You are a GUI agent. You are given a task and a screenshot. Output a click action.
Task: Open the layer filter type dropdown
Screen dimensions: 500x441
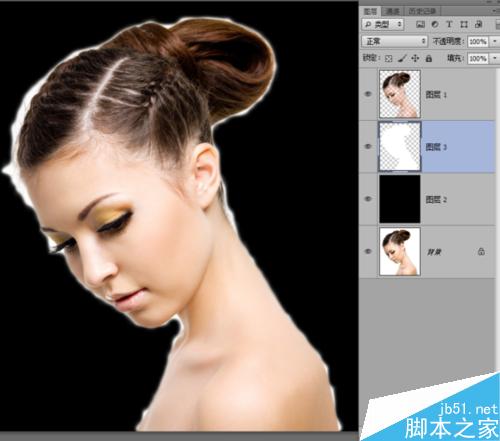pyautogui.click(x=383, y=24)
